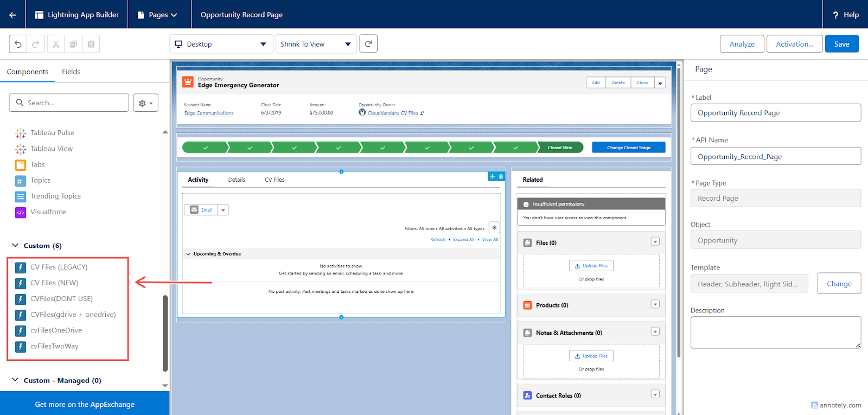
Task: Select the Related tab in canvas
Action: coord(533,180)
